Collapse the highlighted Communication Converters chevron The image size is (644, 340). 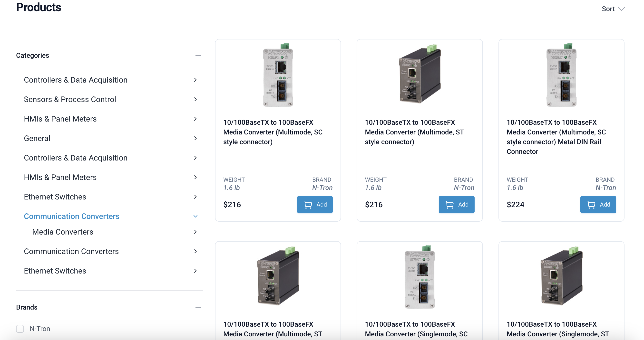195,216
